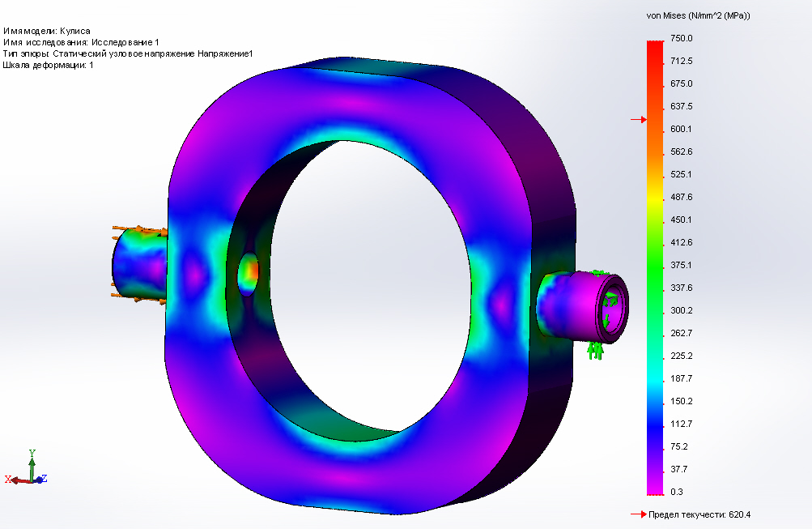The width and height of the screenshot is (812, 529).
Task: Click the 337.6 legend value
Action: [681, 288]
